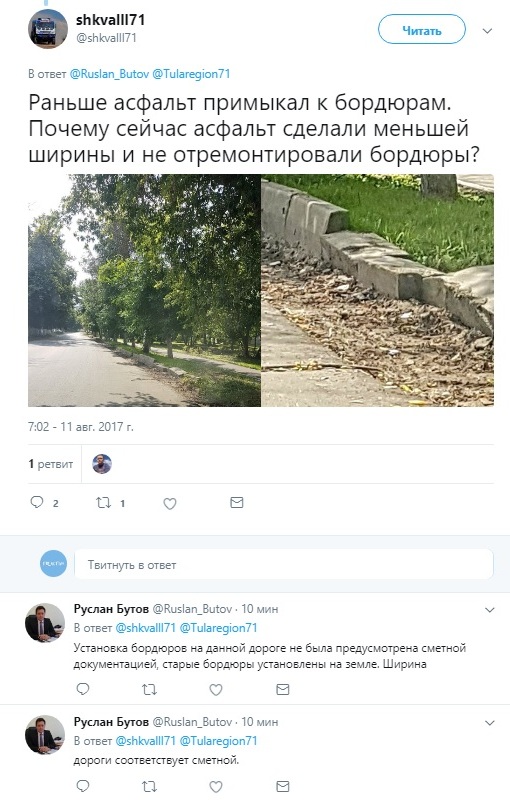Retweet the first Руслан Бутов reply
This screenshot has height=800, width=510.
pyautogui.click(x=149, y=689)
